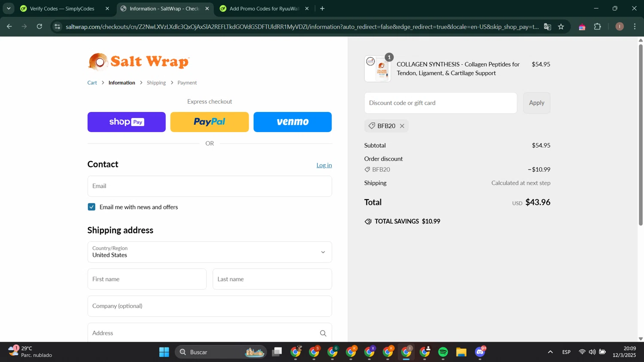
Task: Open Task View on taskbar
Action: [x=277, y=352]
